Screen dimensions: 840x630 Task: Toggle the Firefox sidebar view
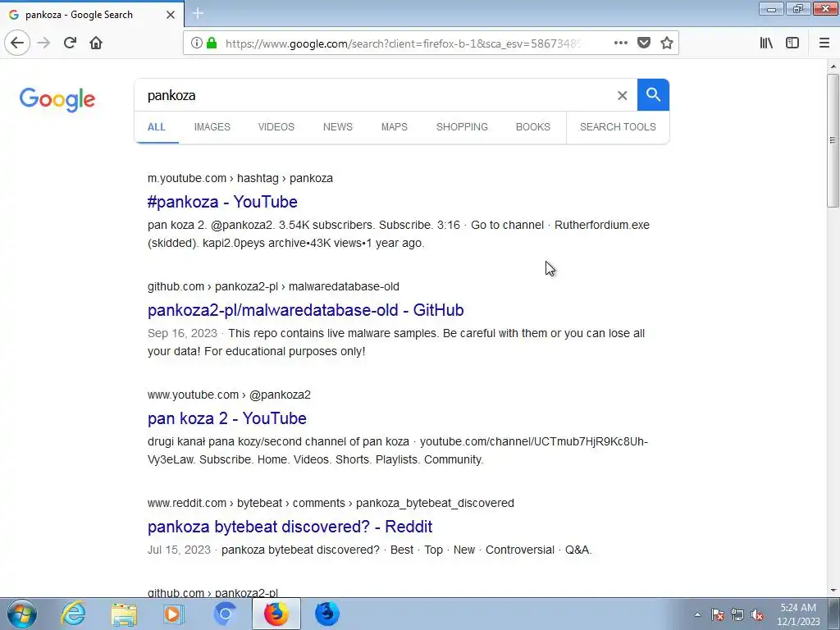coord(792,43)
